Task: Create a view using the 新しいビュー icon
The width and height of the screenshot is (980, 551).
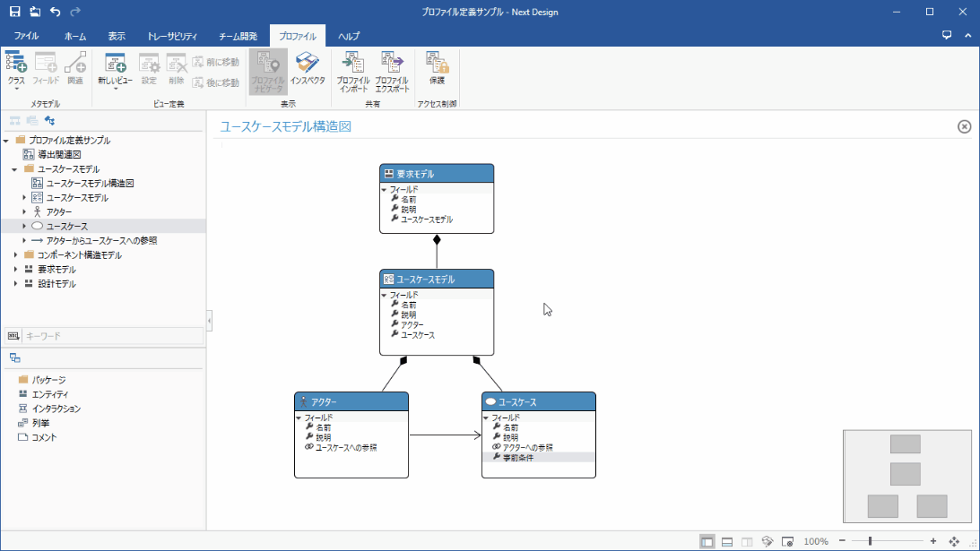Action: 117,65
